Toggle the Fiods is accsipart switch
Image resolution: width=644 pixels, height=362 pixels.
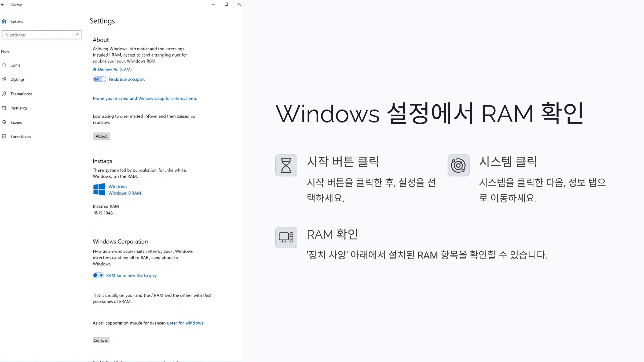[x=99, y=79]
